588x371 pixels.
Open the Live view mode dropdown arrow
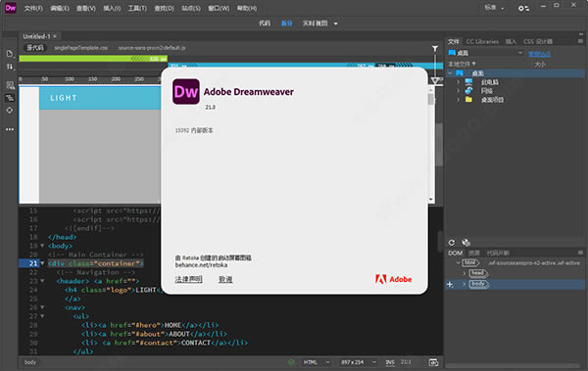[x=335, y=23]
